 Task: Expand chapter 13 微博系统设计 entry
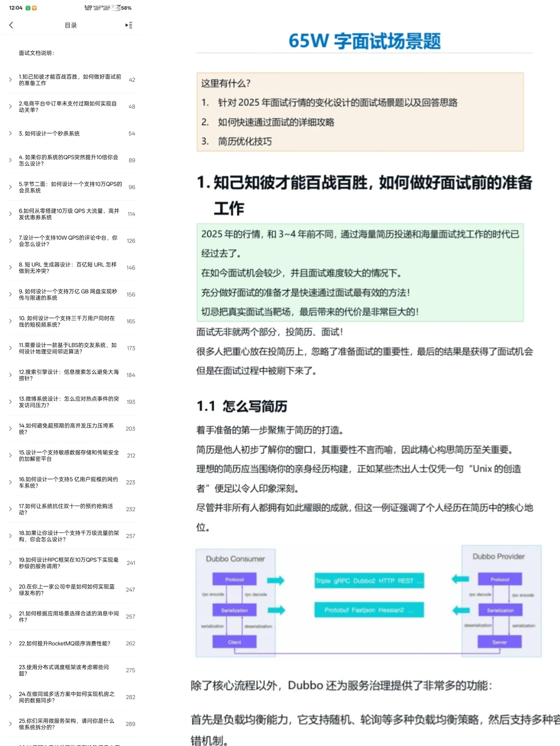[10, 402]
